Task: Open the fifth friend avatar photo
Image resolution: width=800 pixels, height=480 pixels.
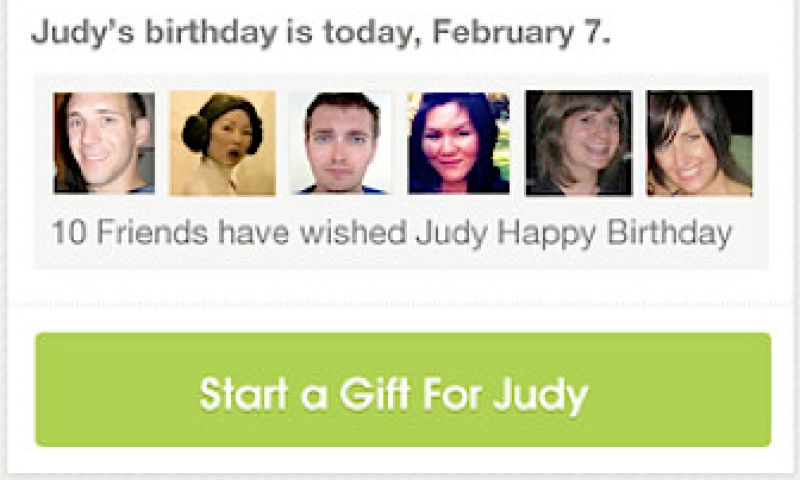Action: click(x=578, y=143)
